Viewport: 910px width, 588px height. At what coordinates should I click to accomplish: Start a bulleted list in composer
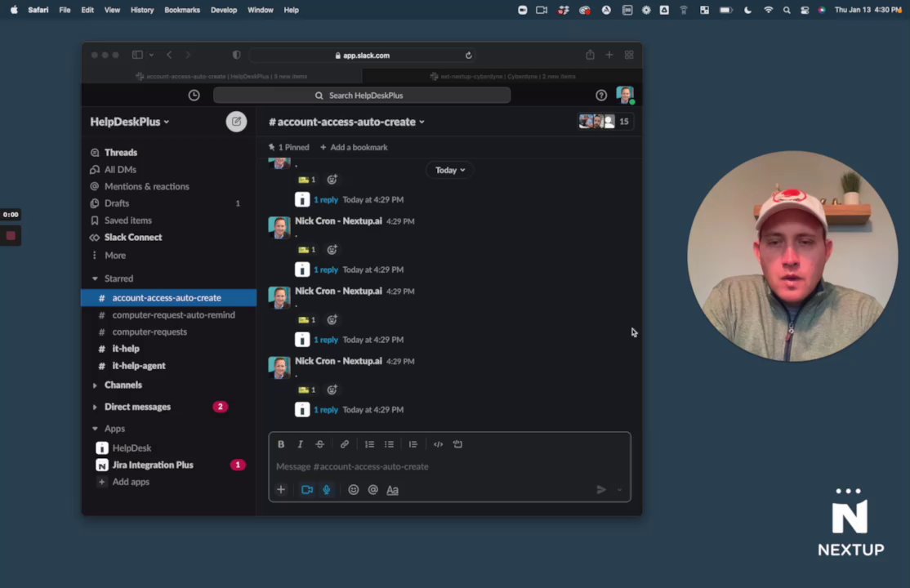[x=389, y=444]
